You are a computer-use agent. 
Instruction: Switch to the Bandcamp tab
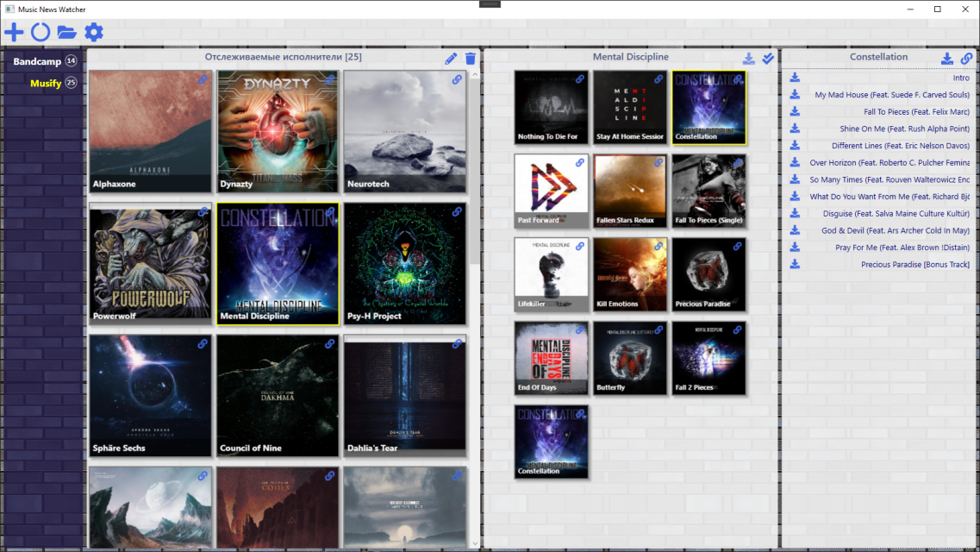39,61
